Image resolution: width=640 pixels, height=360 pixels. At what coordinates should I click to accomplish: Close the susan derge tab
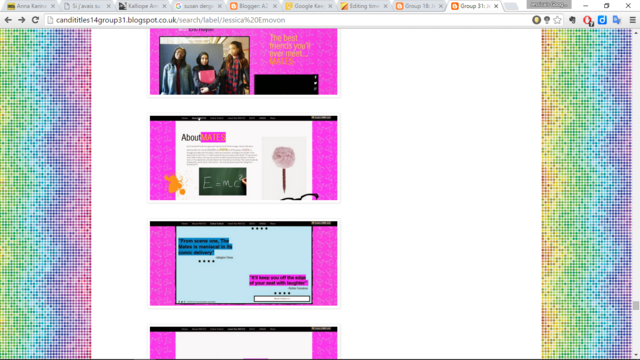click(220, 6)
